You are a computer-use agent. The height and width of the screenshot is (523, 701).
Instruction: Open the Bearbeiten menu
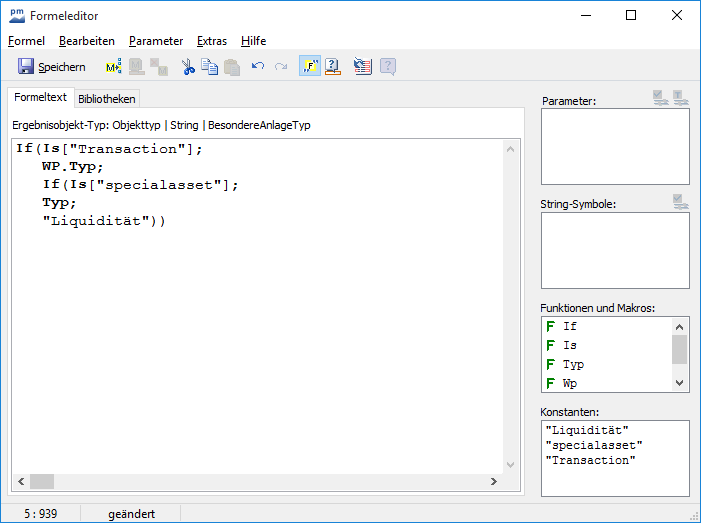point(87,41)
